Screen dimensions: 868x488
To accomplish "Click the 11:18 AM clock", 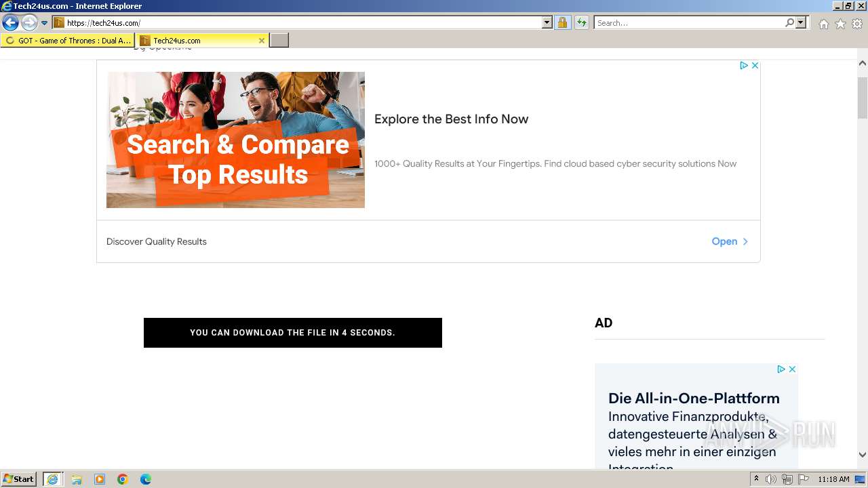I will [x=833, y=479].
